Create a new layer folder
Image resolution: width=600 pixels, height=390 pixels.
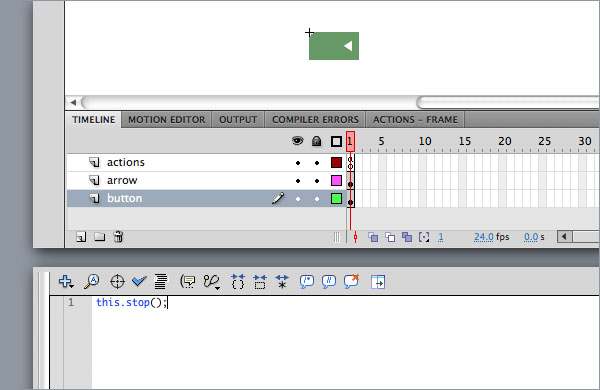99,237
